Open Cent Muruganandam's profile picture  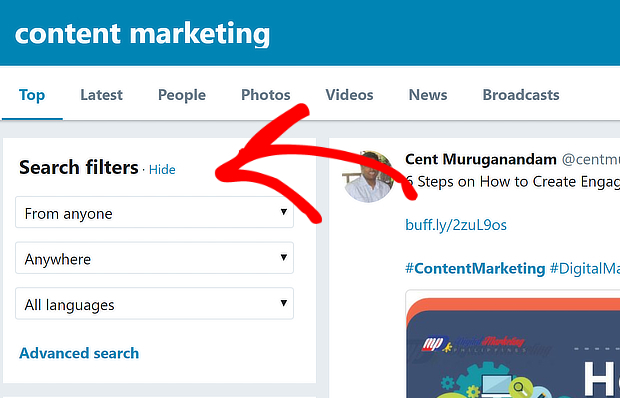click(369, 177)
